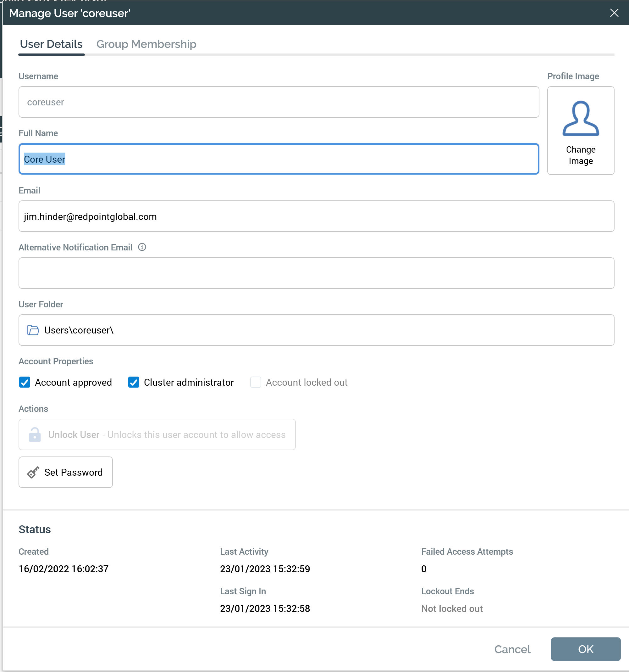Screen dimensions: 629x672
Task: Click the info icon beside Alternative Notification Email
Action: coord(142,247)
